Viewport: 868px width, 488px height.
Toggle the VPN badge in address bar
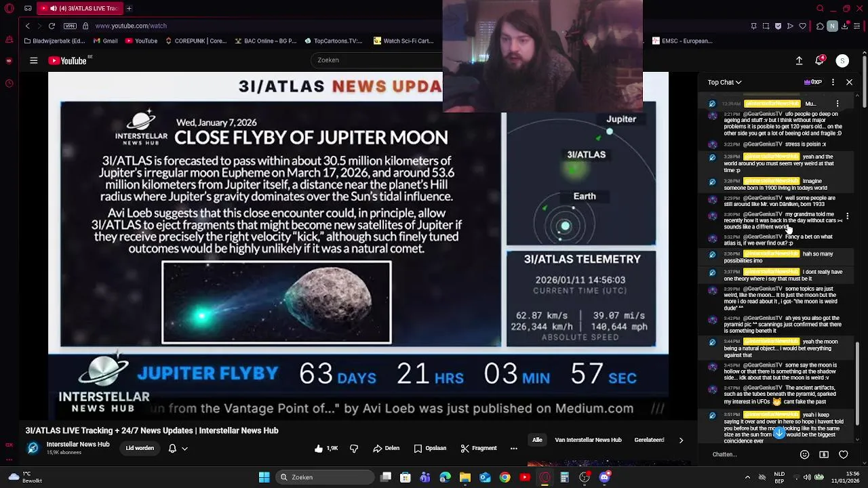(70, 26)
